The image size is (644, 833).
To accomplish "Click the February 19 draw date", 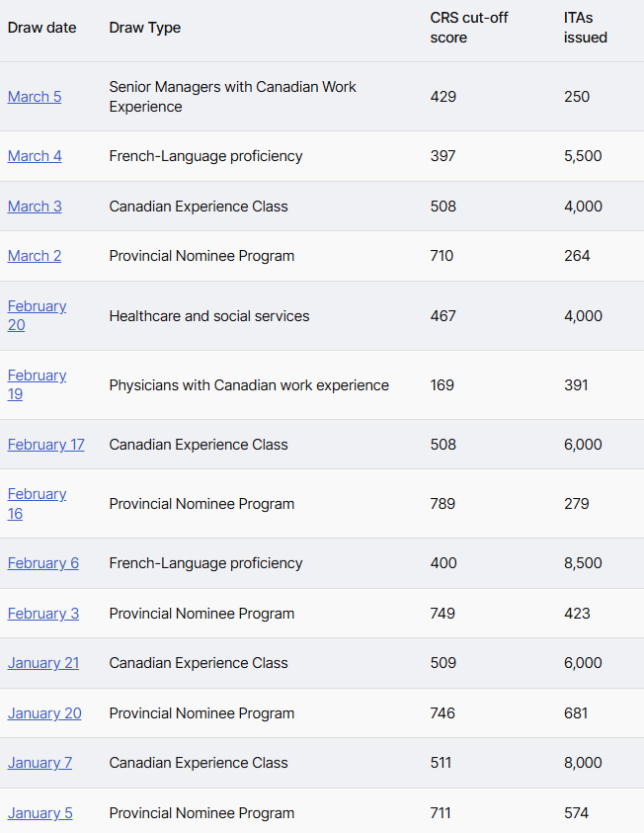I will (x=37, y=375).
